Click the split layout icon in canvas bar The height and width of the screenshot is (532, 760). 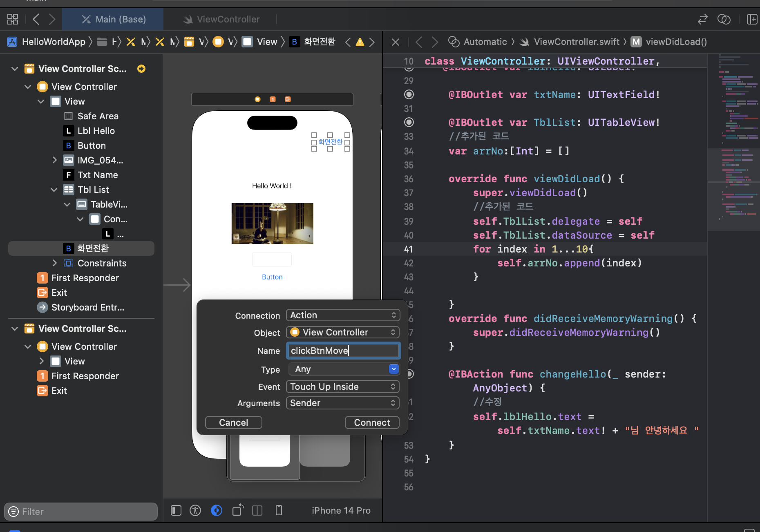coord(257,510)
